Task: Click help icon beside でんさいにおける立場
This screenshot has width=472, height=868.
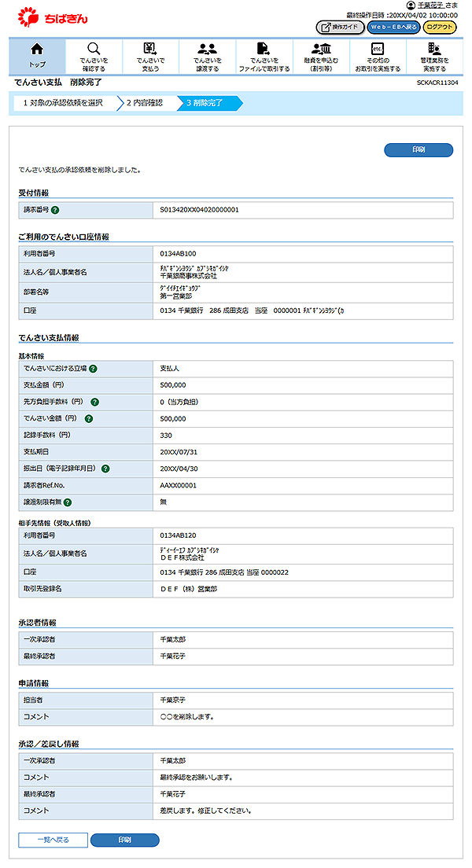Action: pos(93,368)
